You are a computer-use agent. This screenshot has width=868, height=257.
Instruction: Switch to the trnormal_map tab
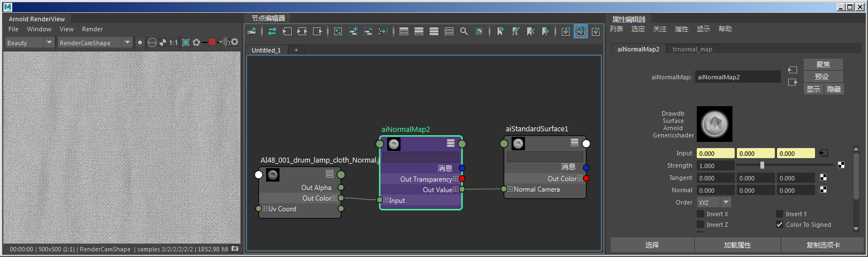click(692, 49)
